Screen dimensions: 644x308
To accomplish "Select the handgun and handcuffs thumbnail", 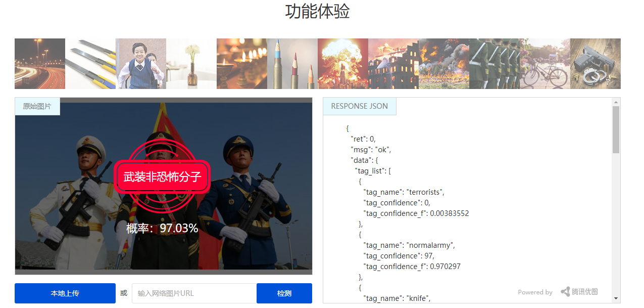I will coord(596,64).
